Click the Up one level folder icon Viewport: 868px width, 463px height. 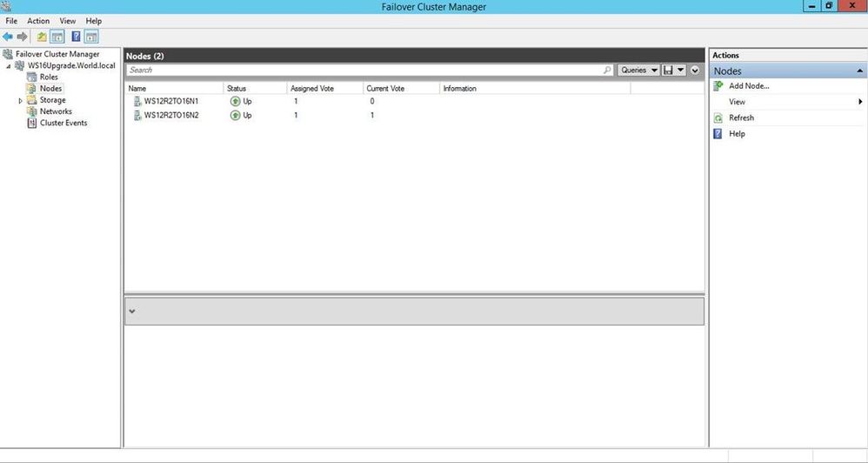point(42,37)
